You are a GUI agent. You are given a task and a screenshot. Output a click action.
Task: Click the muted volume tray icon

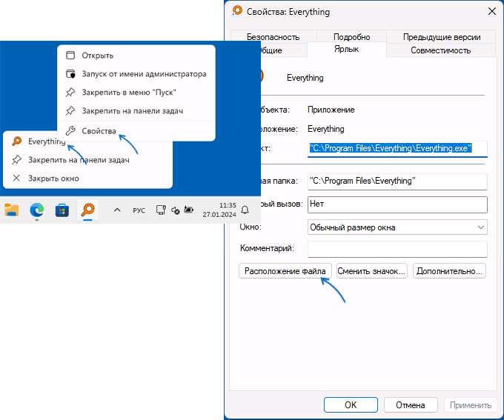pos(175,210)
